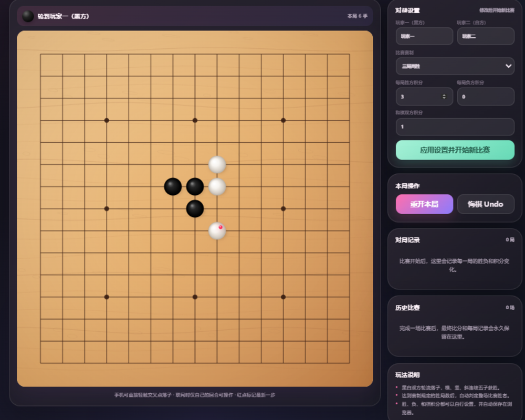Image resolution: width=525 pixels, height=420 pixels.
Task: Place a stone on the top-left star point
Action: 107,120
